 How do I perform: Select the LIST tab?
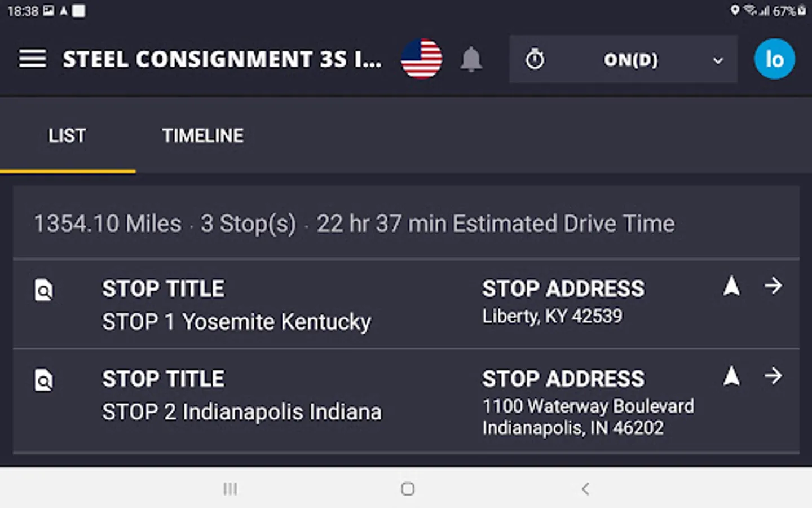[x=67, y=135]
